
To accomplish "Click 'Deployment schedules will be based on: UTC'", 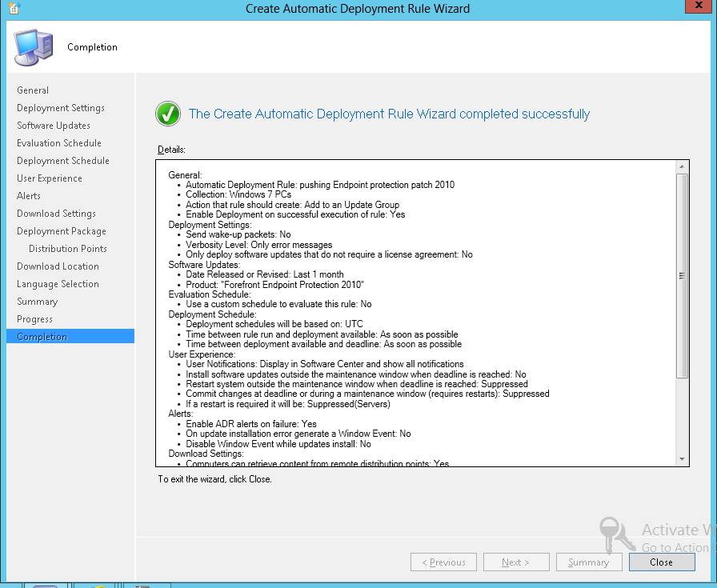I will (274, 324).
